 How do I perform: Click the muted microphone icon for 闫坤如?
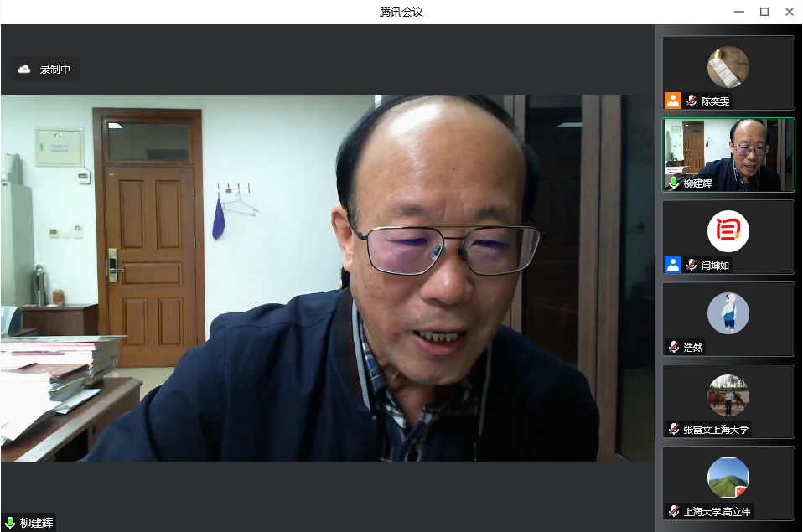pos(692,265)
